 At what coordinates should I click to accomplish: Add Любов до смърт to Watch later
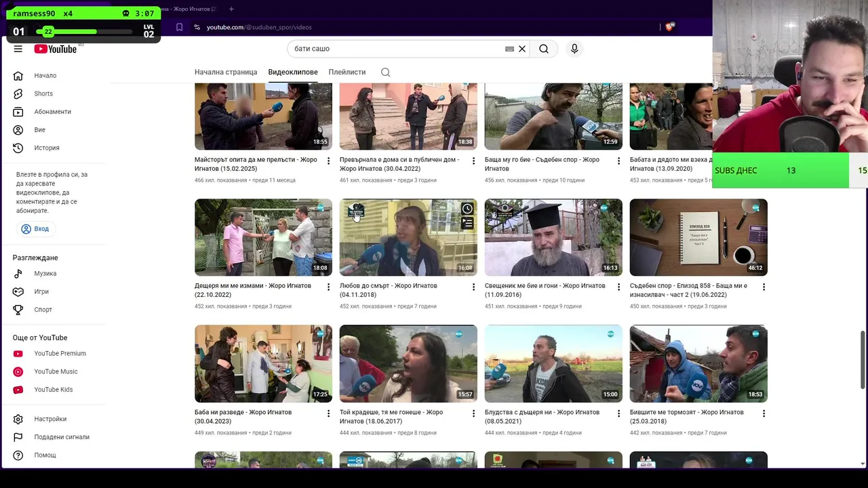coord(467,209)
